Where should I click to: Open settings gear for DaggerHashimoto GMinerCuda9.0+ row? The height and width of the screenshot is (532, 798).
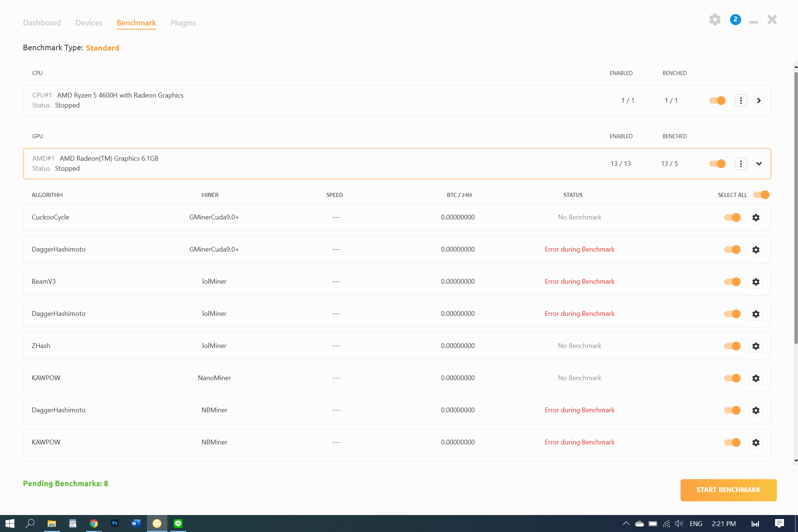point(756,250)
